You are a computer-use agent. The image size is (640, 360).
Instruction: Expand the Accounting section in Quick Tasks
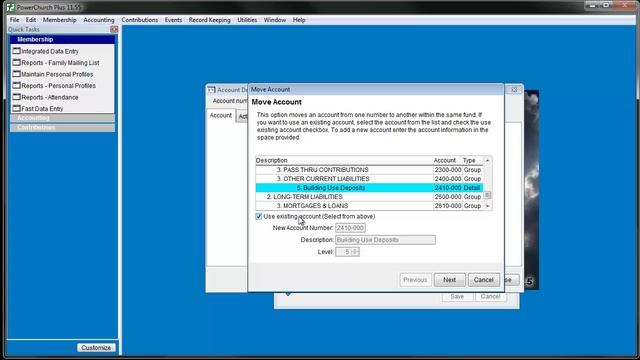pyautogui.click(x=62, y=118)
